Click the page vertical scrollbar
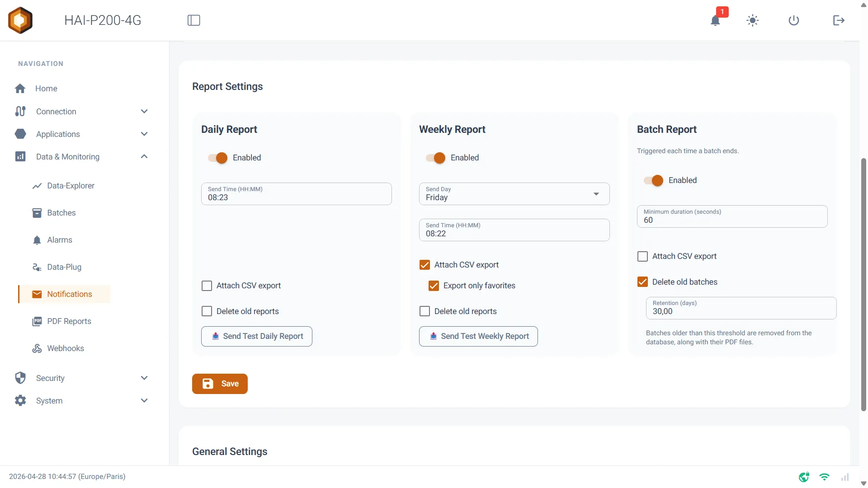Viewport: 868px width, 488px height. 863,285
